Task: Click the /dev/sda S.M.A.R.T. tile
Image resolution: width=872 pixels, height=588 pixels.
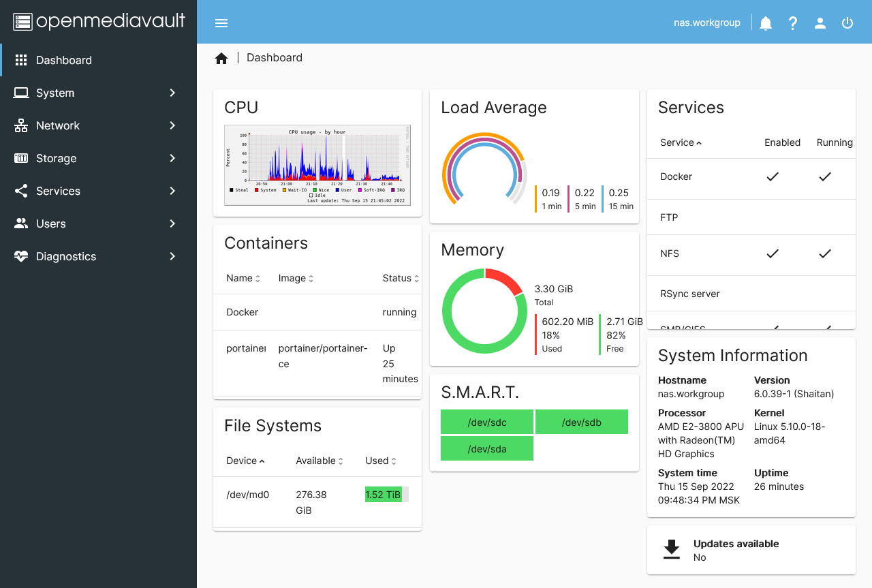Action: point(487,448)
